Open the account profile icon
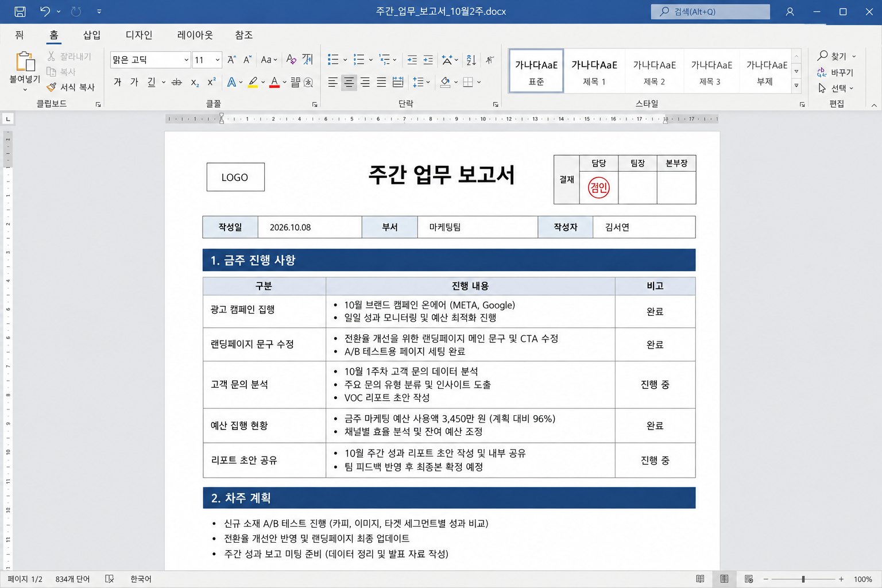 point(790,11)
